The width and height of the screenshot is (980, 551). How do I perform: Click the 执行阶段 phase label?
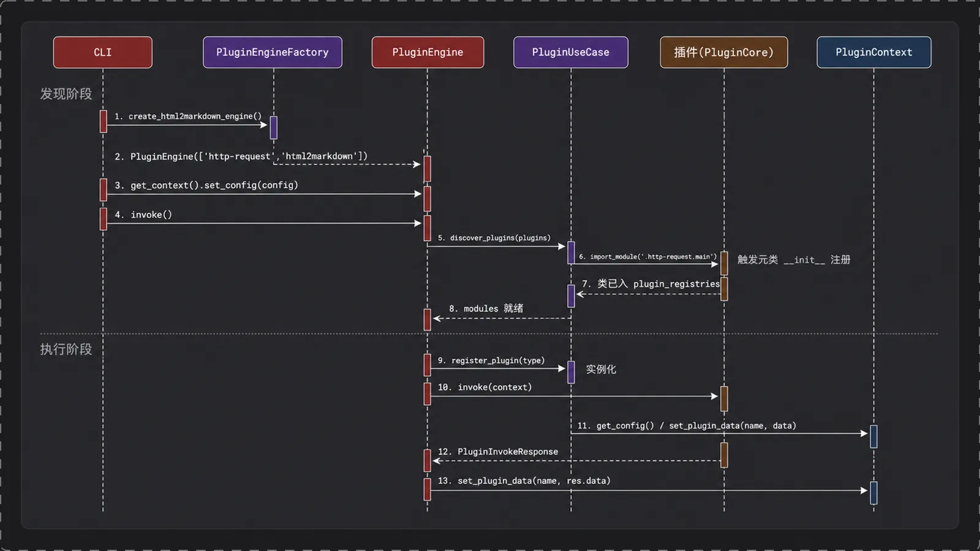[x=66, y=349]
